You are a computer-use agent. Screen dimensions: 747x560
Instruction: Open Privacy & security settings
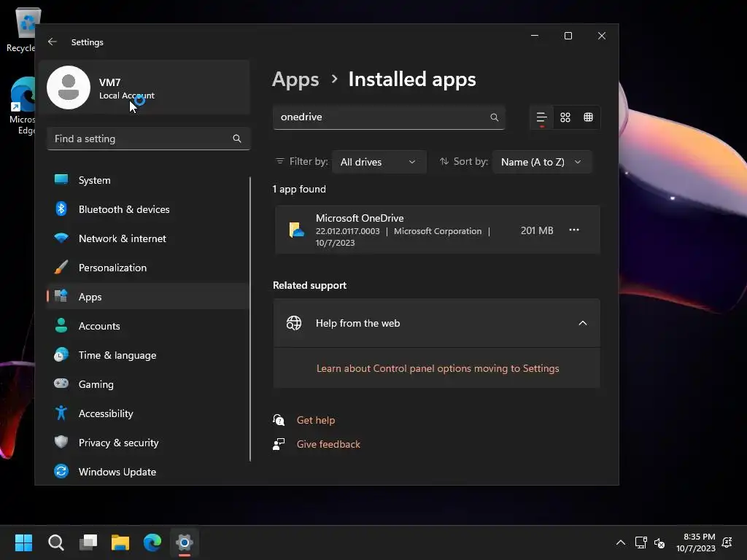point(147,443)
